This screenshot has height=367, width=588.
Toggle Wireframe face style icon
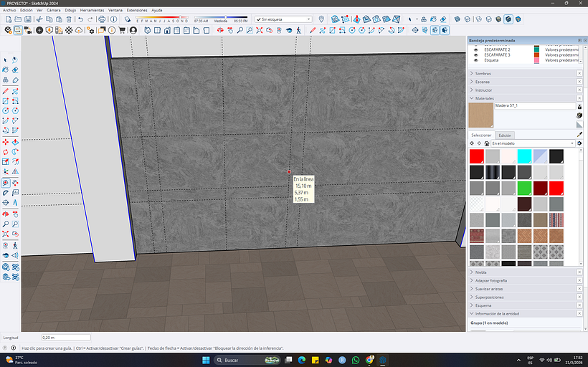point(479,19)
